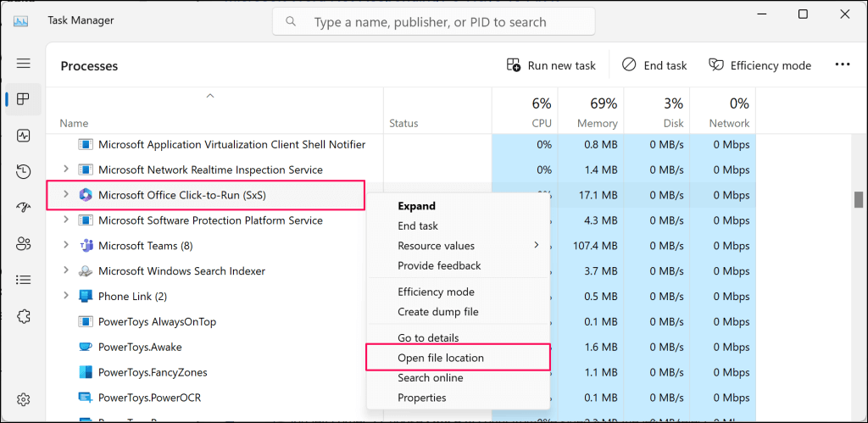
Task: Expand the Phone Link (2) process group
Action: click(x=66, y=297)
